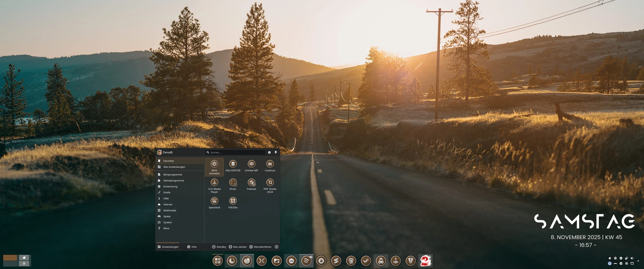Viewport: 644px width, 269px height.
Task: Start VLC Media Player
Action: tap(214, 185)
